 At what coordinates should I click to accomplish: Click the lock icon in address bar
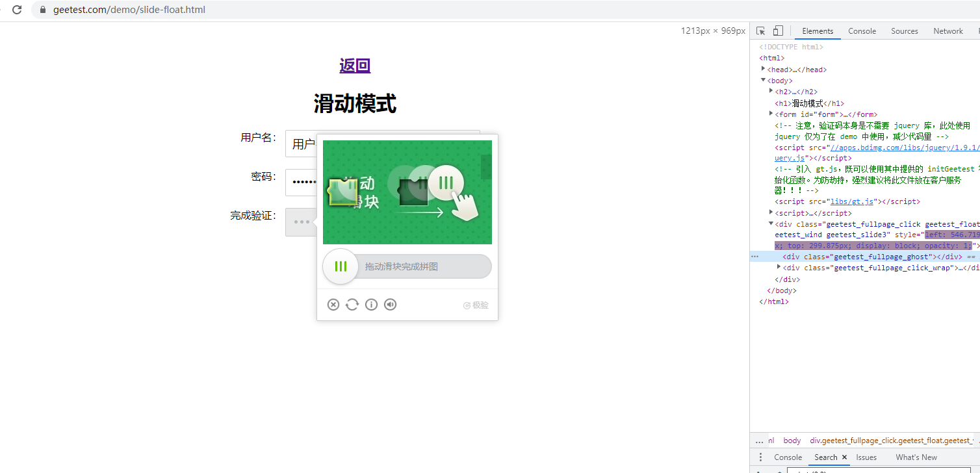(43, 10)
